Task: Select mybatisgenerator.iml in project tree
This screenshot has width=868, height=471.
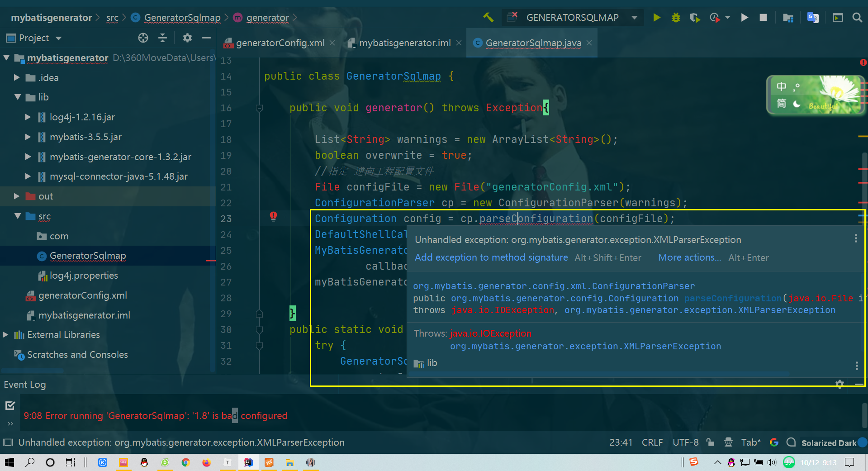Action: pyautogui.click(x=84, y=315)
